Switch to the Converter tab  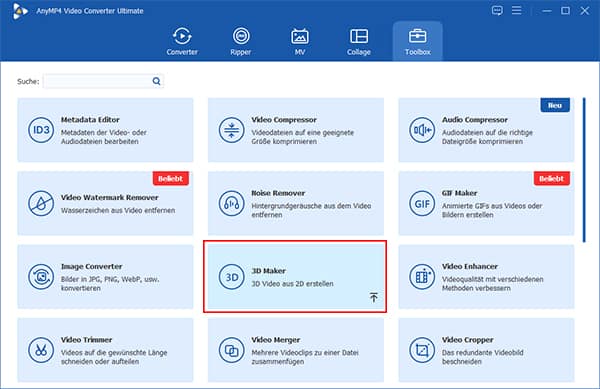(x=182, y=41)
